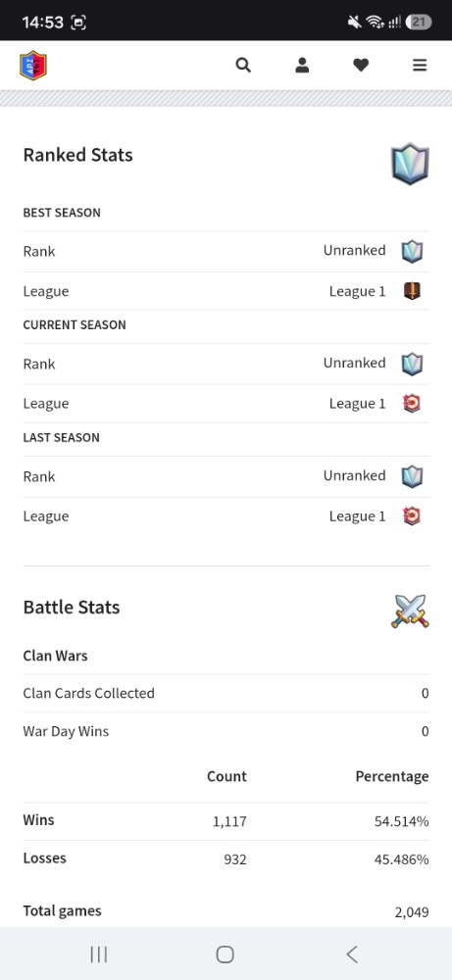Open the search magnifier icon
The height and width of the screenshot is (980, 452).
coord(243,65)
